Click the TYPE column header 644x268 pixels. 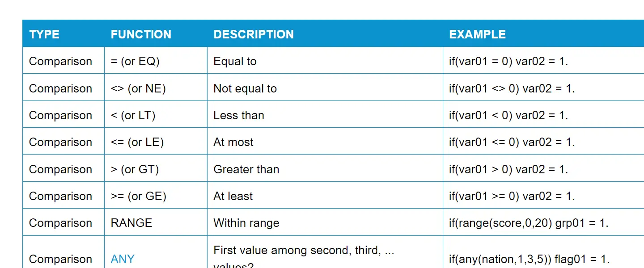pyautogui.click(x=44, y=34)
